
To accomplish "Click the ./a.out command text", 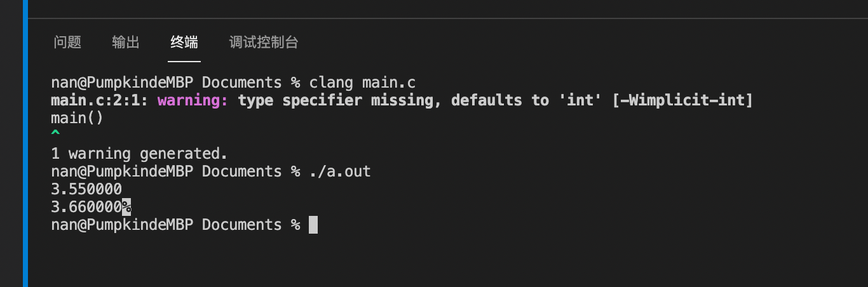I will 340,171.
